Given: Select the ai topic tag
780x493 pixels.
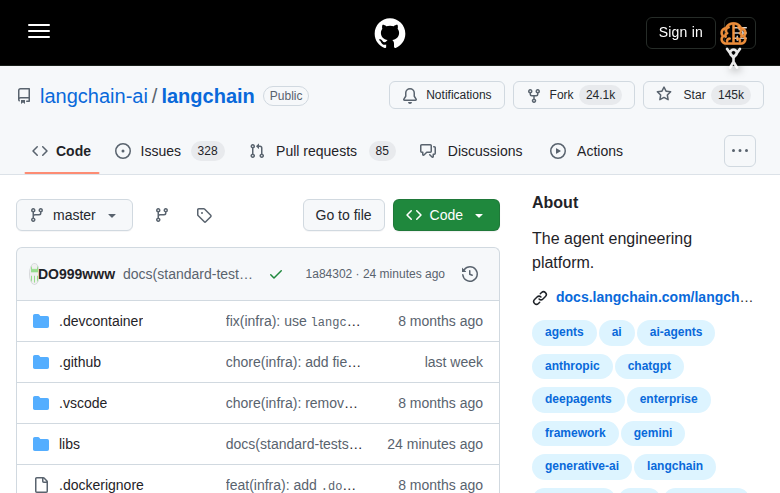Looking at the screenshot, I should pyautogui.click(x=617, y=332).
